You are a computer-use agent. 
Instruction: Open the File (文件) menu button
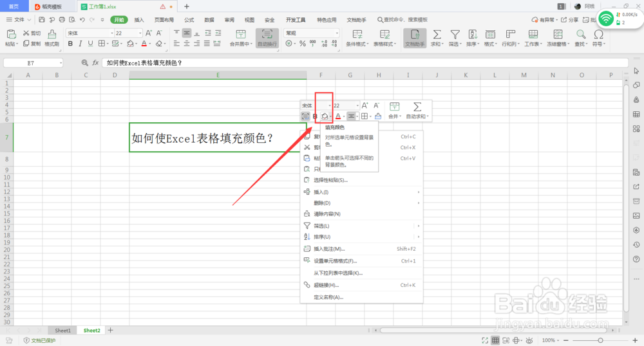19,20
